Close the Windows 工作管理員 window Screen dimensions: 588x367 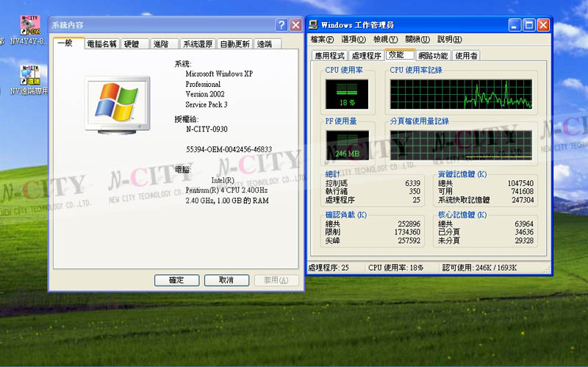543,25
